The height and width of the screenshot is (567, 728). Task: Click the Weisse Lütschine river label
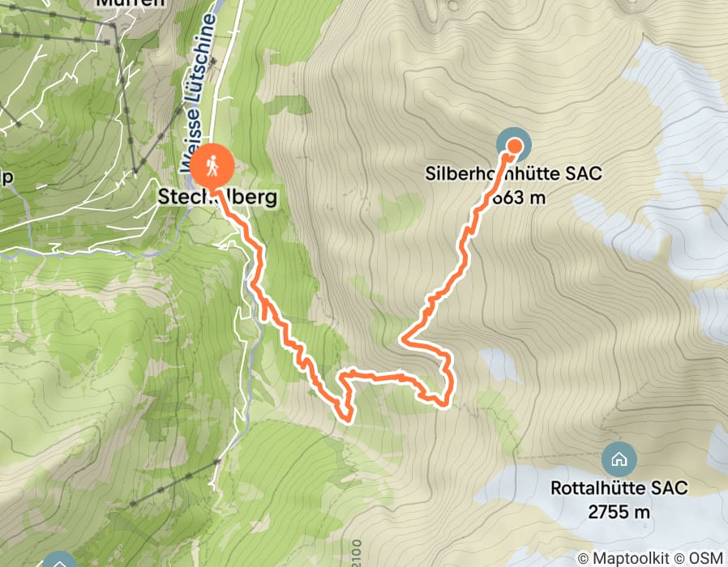click(199, 93)
